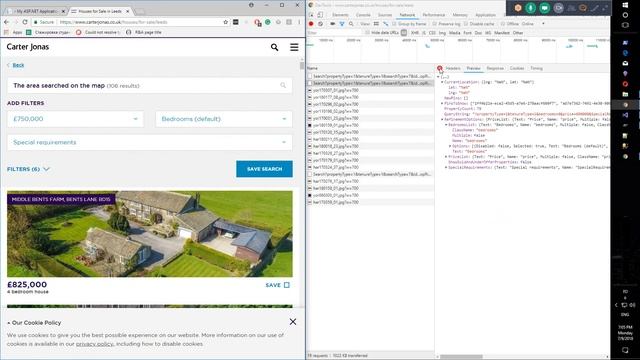Go back in Chrome with the back arrow
The image size is (640, 360).
(6, 22)
